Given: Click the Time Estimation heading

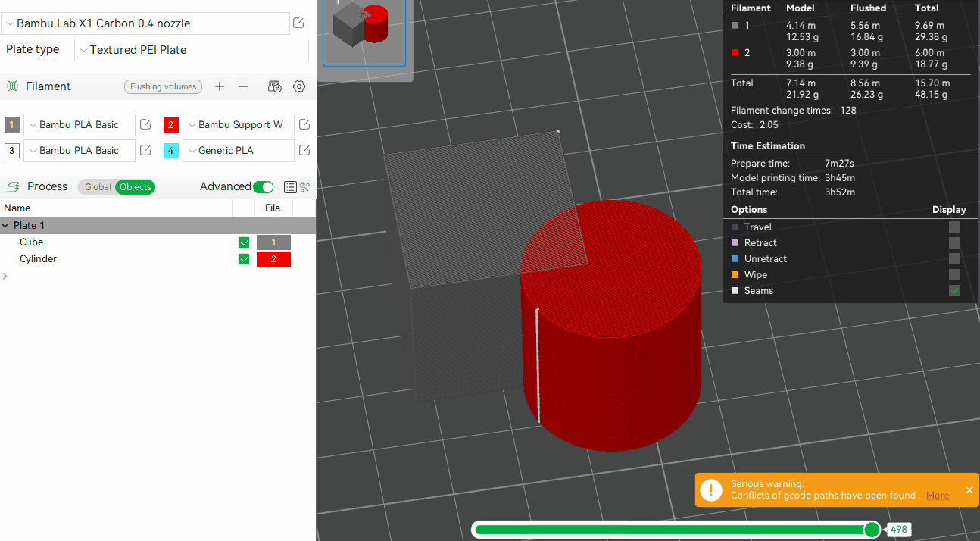Looking at the screenshot, I should [768, 146].
